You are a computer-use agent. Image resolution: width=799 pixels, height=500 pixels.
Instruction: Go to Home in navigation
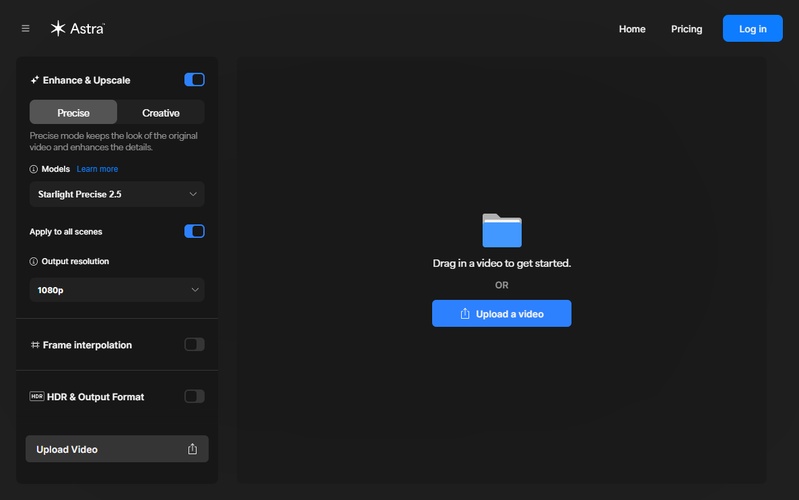(632, 29)
